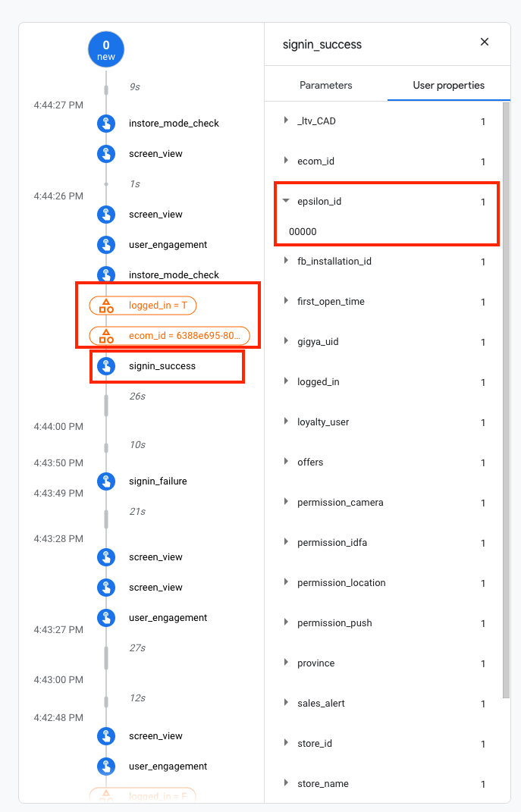Screen dimensions: 521x812
Task: Expand the province property
Action: click(286, 663)
